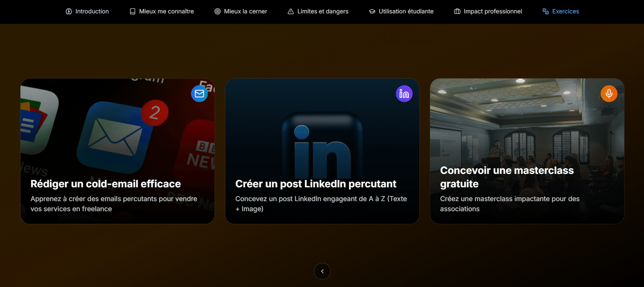Open the Créer un post LinkedIn percutant card
This screenshot has height=287, width=644.
(322, 151)
